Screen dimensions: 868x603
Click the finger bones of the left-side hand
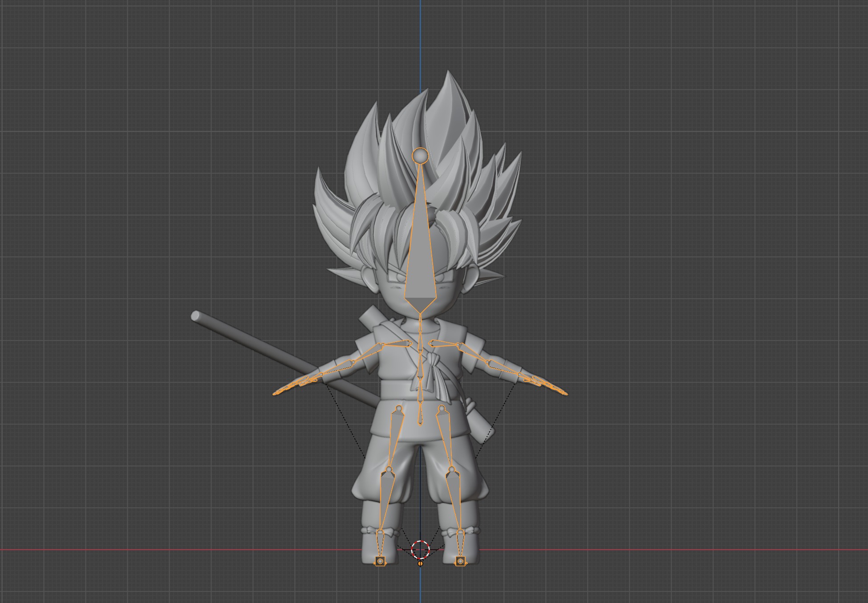pyautogui.click(x=294, y=385)
